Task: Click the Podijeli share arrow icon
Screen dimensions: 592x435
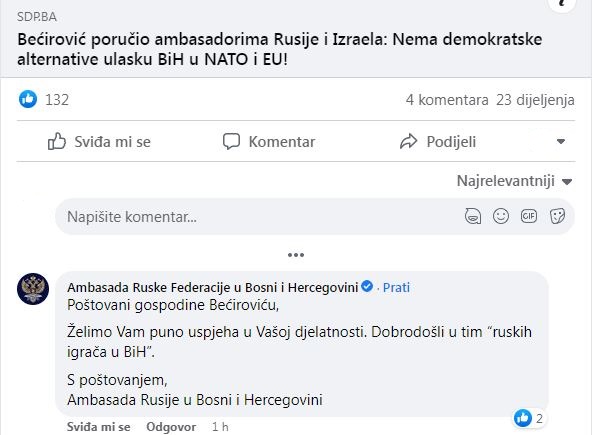Action: point(409,142)
